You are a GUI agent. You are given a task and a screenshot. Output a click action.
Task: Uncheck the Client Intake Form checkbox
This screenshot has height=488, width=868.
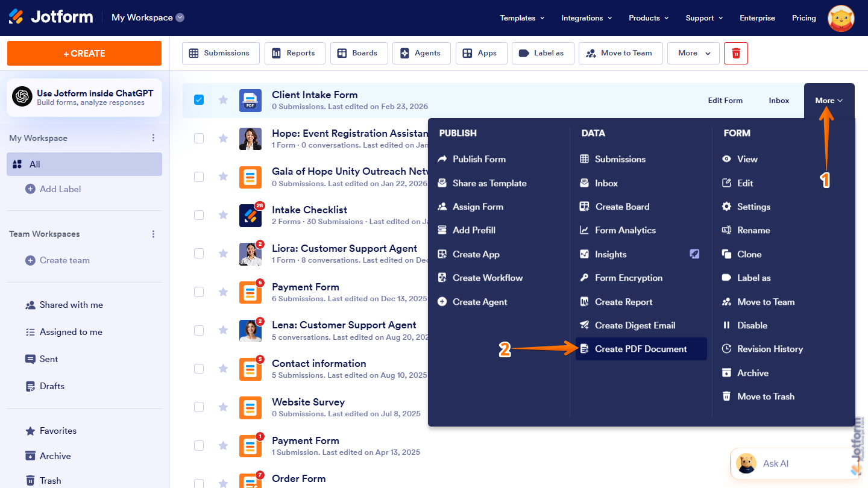coord(199,100)
